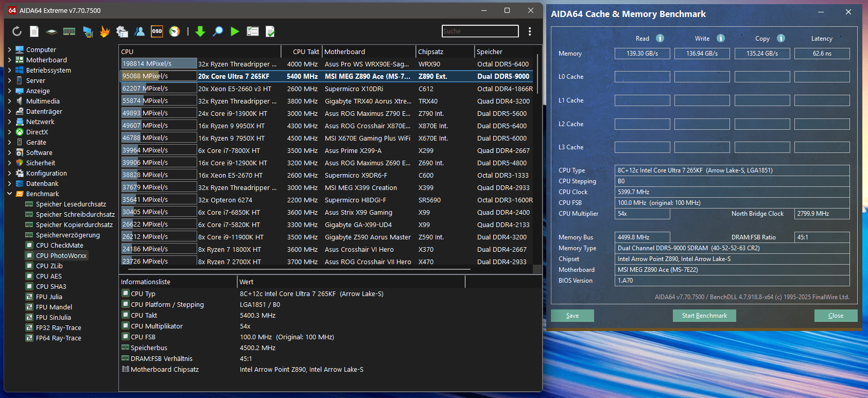Viewport: 868px width, 398px height.
Task: Open the results checklist toolbar icon
Action: [x=253, y=31]
